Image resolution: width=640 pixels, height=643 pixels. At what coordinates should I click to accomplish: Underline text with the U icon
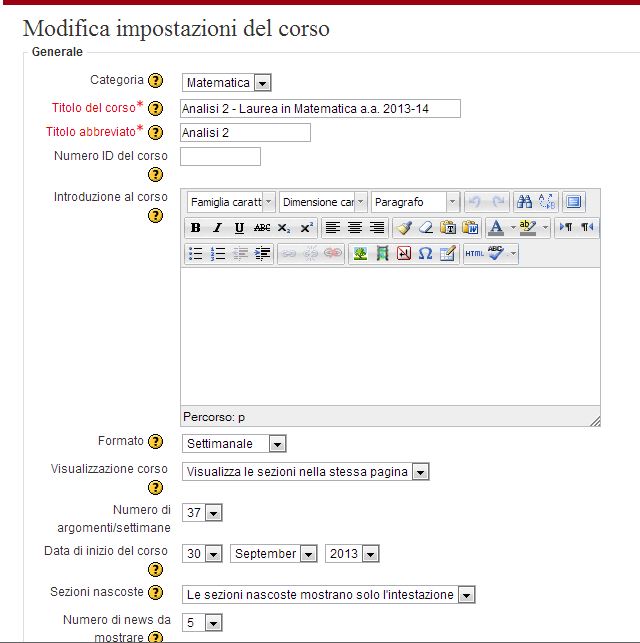(x=239, y=228)
